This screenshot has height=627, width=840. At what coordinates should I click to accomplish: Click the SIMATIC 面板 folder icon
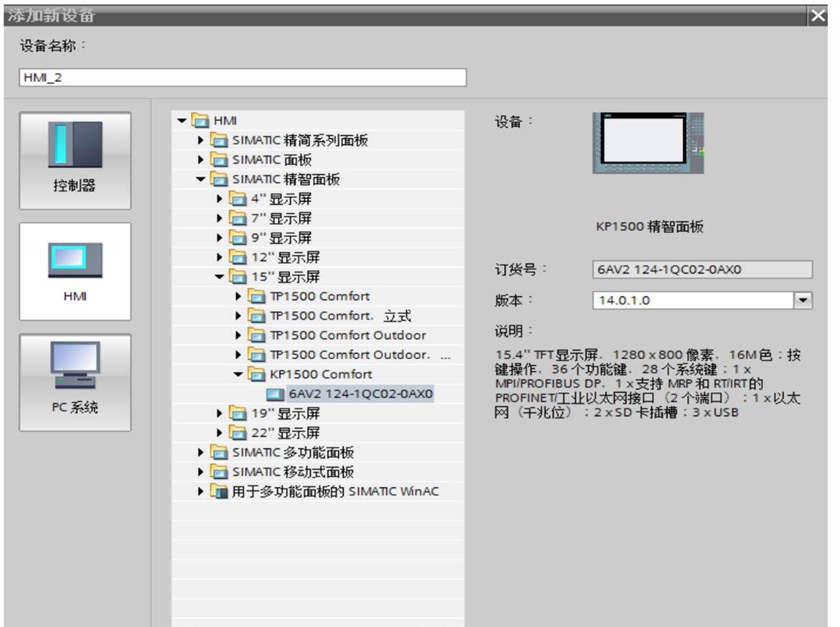pyautogui.click(x=219, y=159)
